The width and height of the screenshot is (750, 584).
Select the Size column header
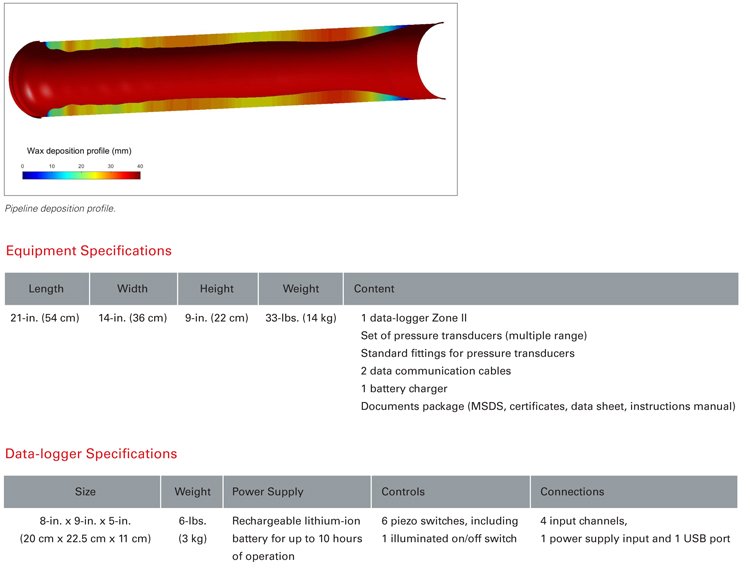[85, 492]
